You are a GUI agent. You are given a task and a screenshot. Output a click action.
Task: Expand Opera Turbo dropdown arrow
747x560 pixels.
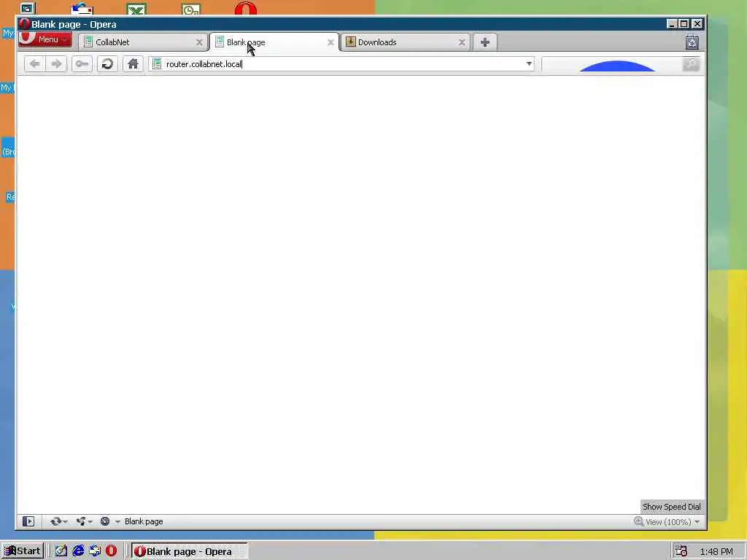[117, 522]
